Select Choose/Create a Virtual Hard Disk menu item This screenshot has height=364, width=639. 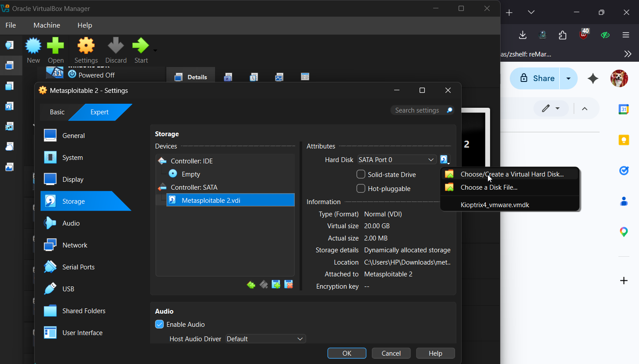512,174
